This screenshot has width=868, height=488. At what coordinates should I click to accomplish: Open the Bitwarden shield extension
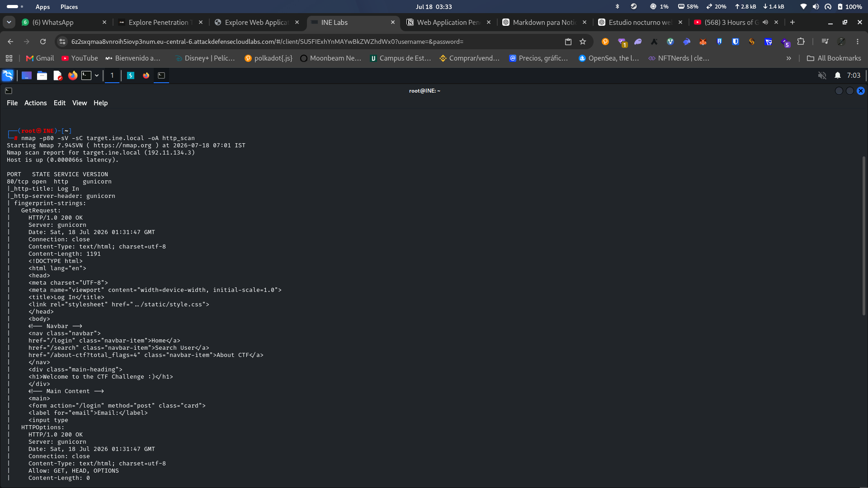736,42
